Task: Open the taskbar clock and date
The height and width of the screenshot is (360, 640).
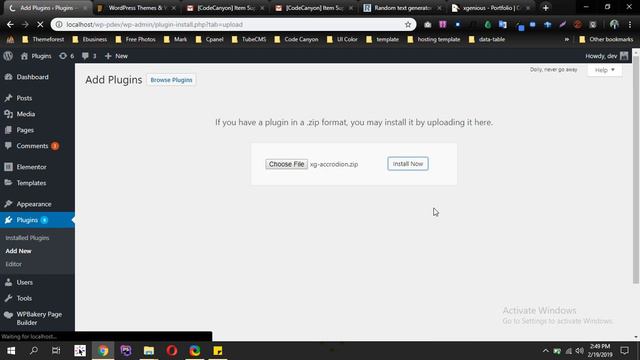Action: tap(600, 351)
